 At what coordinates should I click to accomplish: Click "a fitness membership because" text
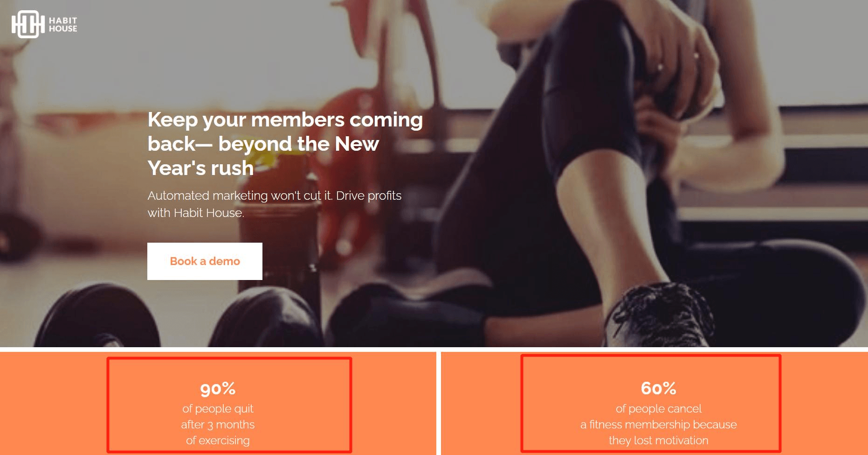pos(658,425)
